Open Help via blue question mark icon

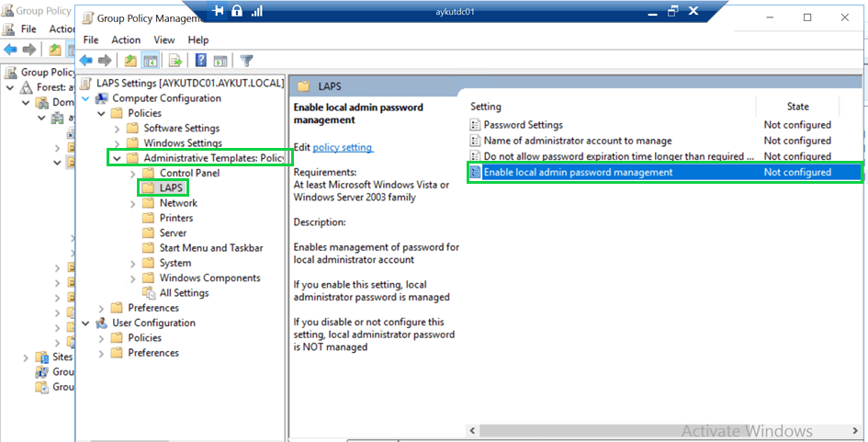(x=200, y=61)
